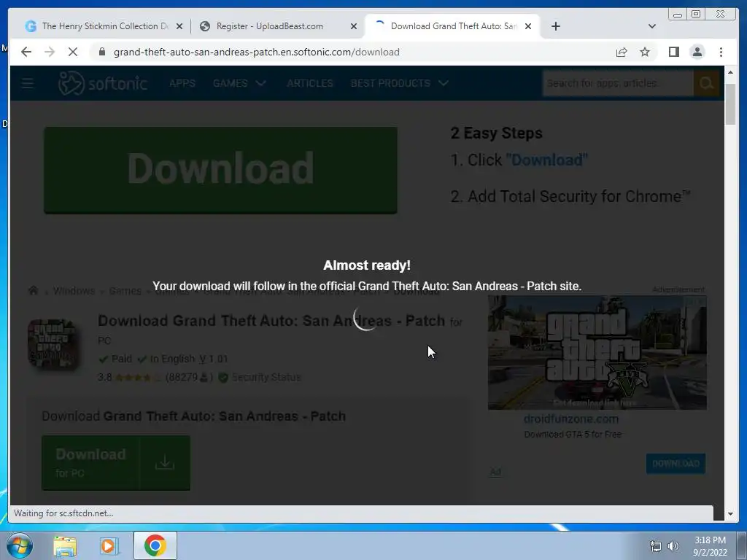Open Chrome profile avatar
The width and height of the screenshot is (747, 560).
pos(697,52)
